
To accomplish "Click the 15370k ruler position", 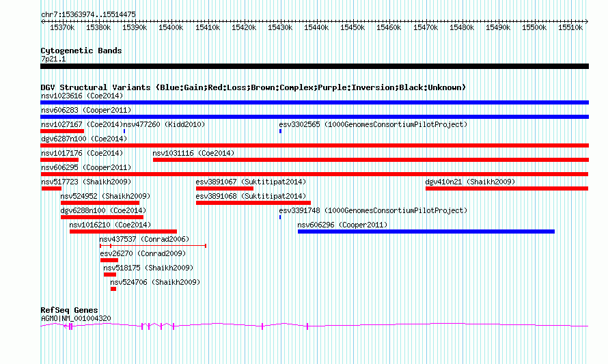I will 62,27.
